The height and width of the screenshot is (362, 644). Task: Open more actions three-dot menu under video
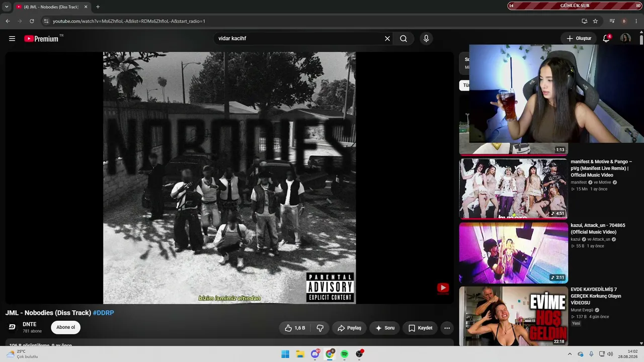(447, 328)
